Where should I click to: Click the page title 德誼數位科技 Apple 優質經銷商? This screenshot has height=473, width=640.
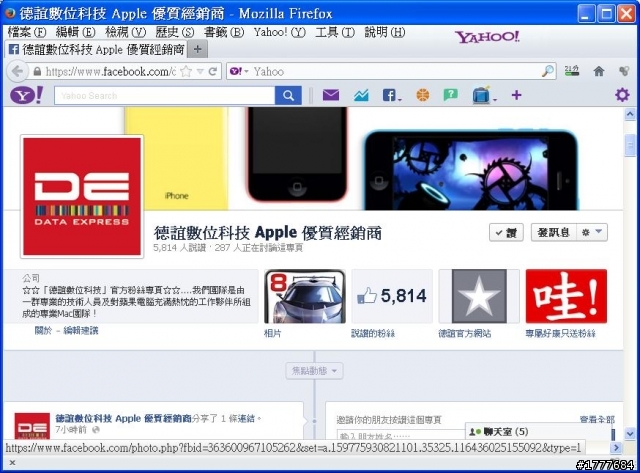coord(268,233)
